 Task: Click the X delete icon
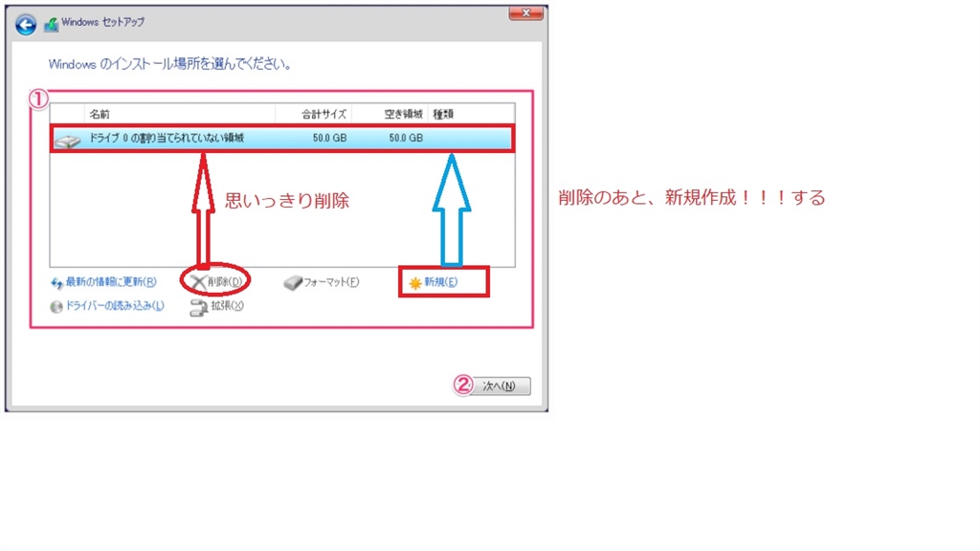coord(198,282)
